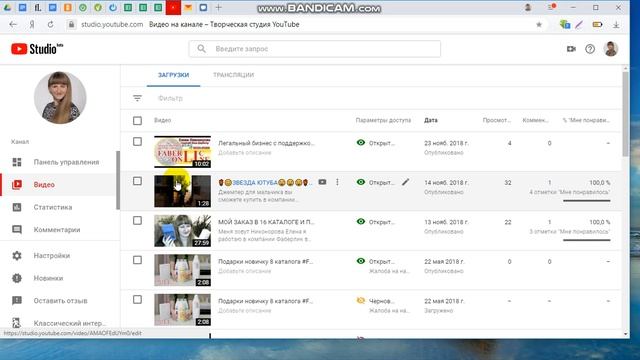
Task: Click the browser reload icon
Action: (50, 24)
